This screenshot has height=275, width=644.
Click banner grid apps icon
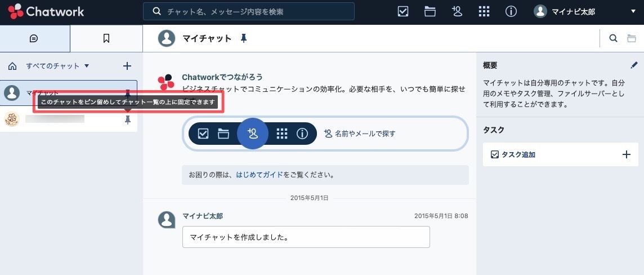(x=281, y=134)
